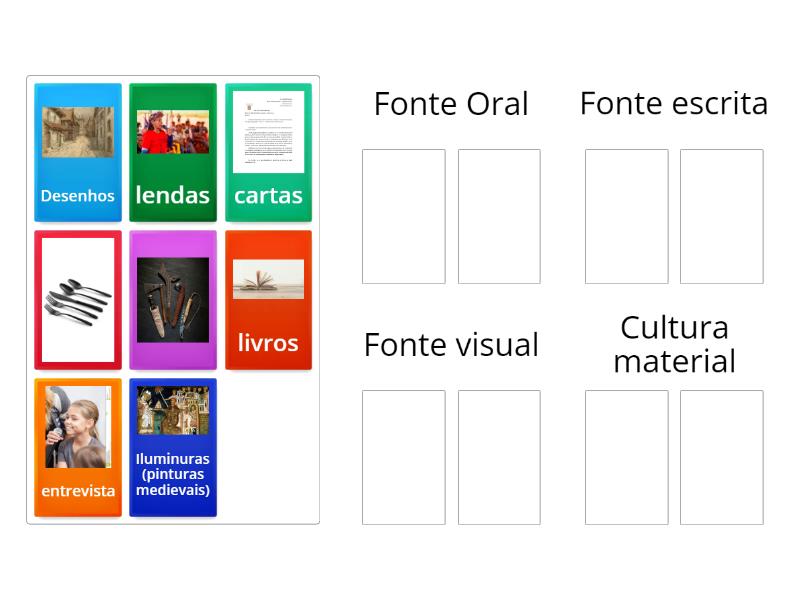Click the Iluminuras (pinturas medievais) card
The width and height of the screenshot is (800, 600).
tap(173, 447)
